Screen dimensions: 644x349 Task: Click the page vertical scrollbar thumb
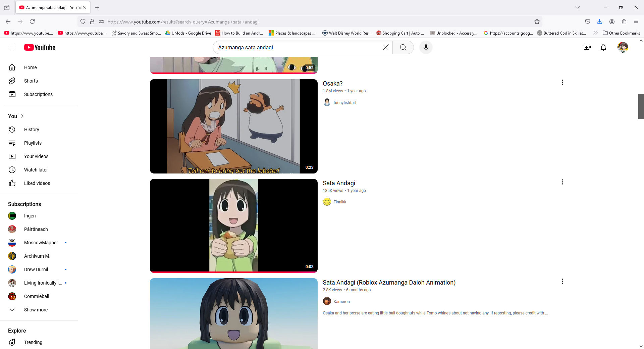641,106
